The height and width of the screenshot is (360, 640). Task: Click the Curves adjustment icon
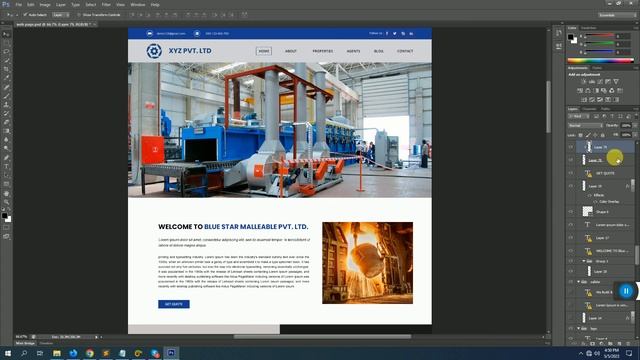[x=600, y=82]
